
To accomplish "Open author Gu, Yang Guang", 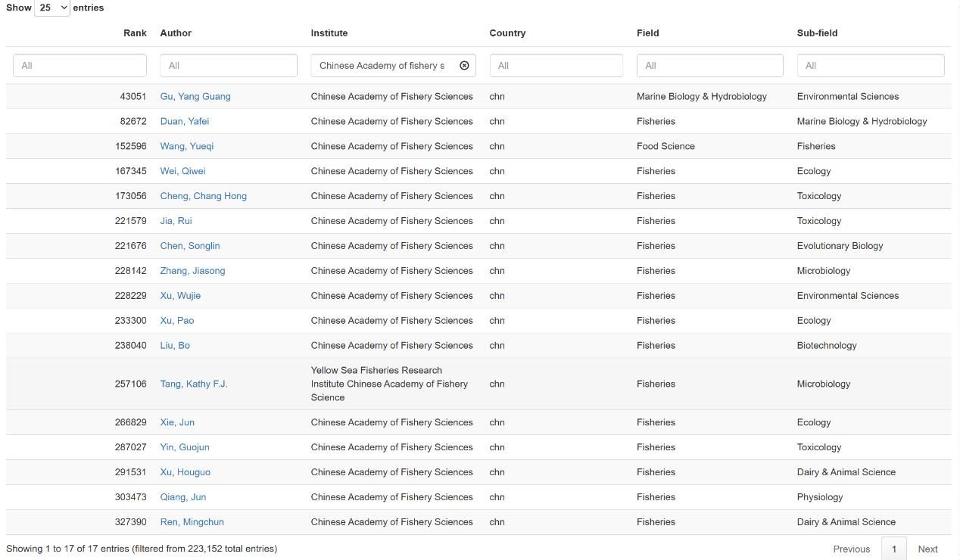I will coord(195,96).
